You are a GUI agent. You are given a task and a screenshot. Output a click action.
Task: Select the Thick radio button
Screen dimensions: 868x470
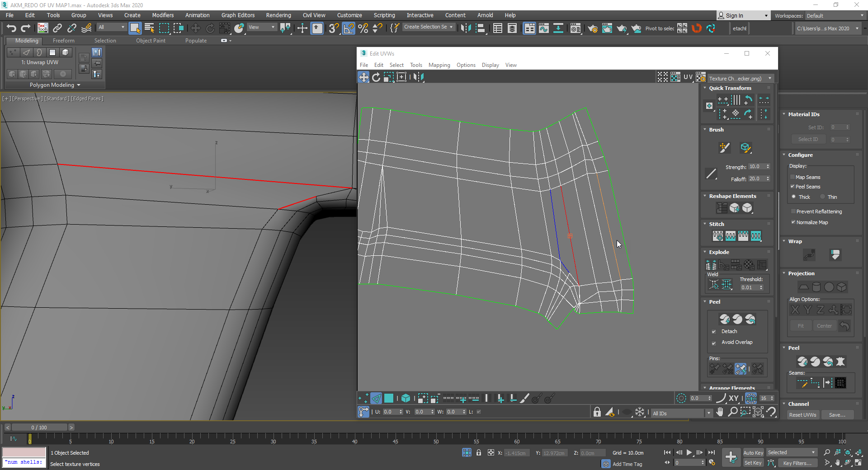point(794,197)
